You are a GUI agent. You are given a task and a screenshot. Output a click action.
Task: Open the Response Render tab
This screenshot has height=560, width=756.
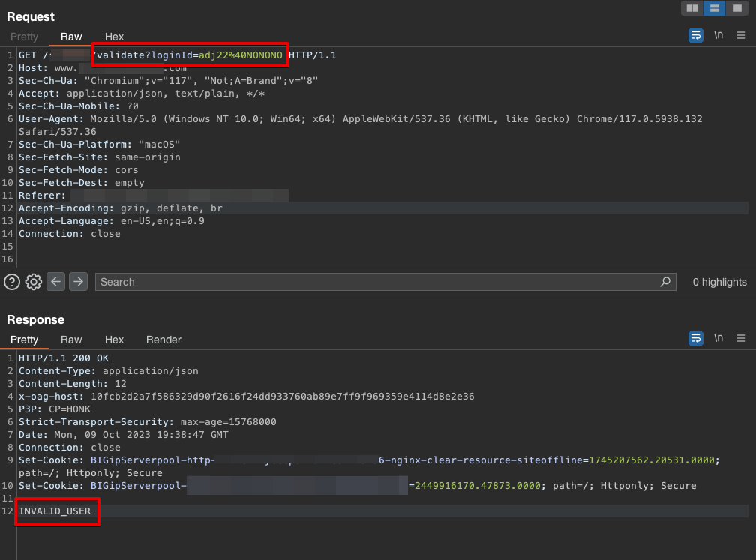click(x=163, y=340)
